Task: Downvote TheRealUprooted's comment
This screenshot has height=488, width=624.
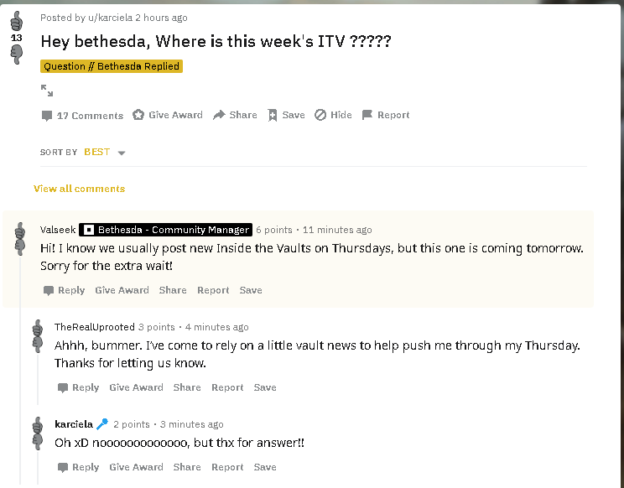Action: tap(37, 345)
